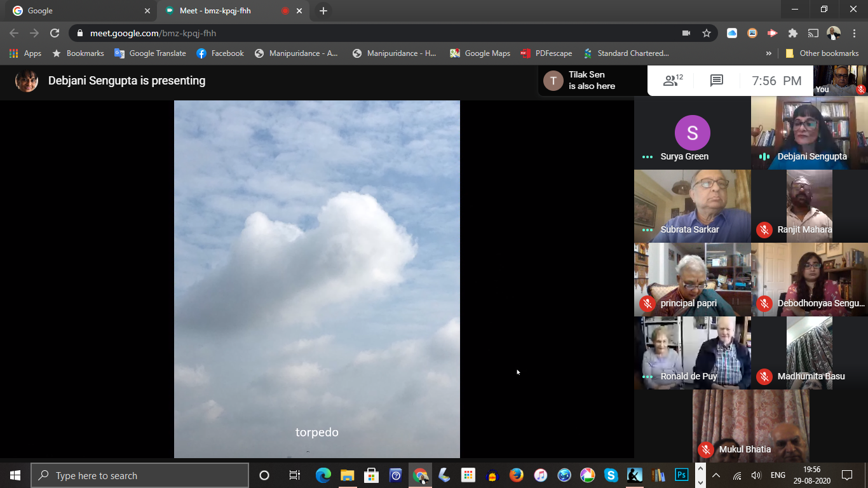Viewport: 868px width, 488px height.
Task: Click the volume icon in the system tray
Action: point(756,475)
